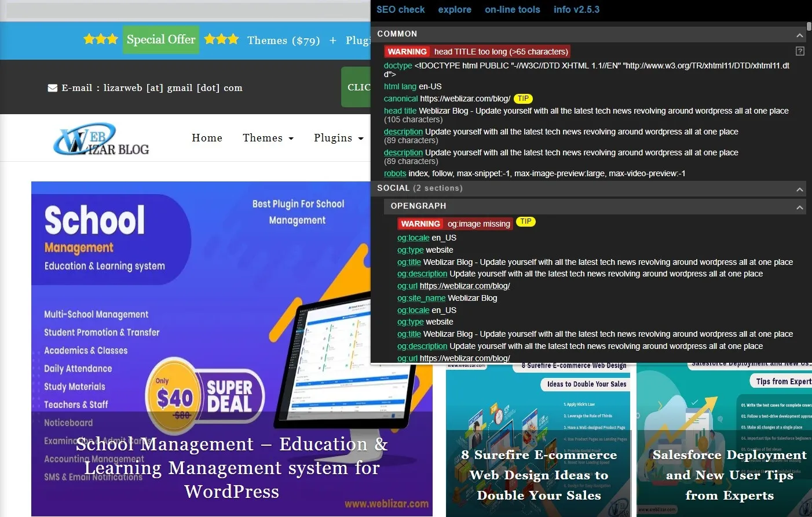
Task: Click the Special Offer green button
Action: pos(161,39)
